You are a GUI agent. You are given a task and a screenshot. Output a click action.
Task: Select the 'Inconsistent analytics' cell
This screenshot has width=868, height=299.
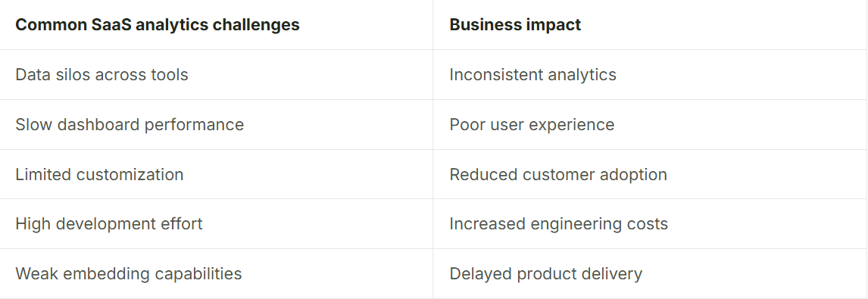(650, 75)
